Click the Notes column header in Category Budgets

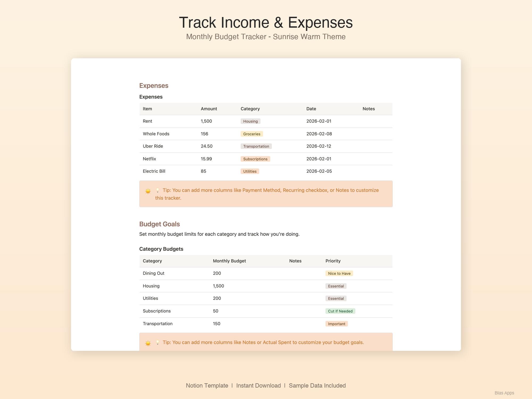click(x=295, y=261)
